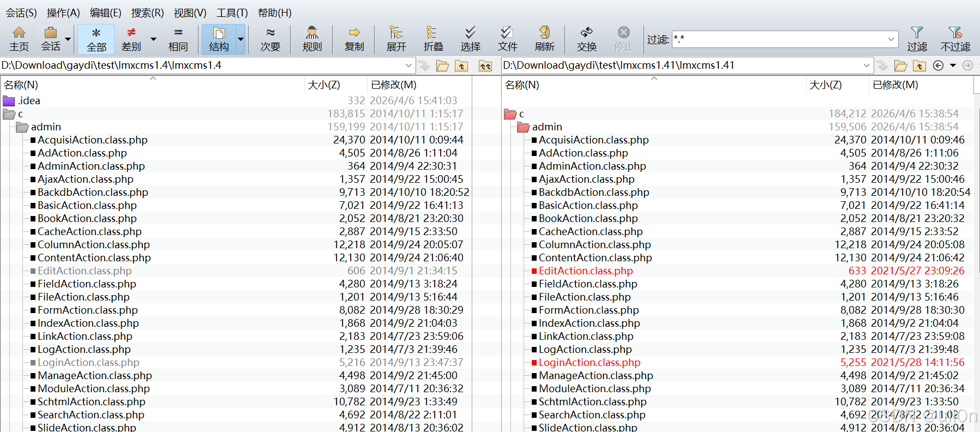Viewport: 980px width, 432px height.
Task: Sort right pane by 已修改(M) column
Action: pos(921,85)
